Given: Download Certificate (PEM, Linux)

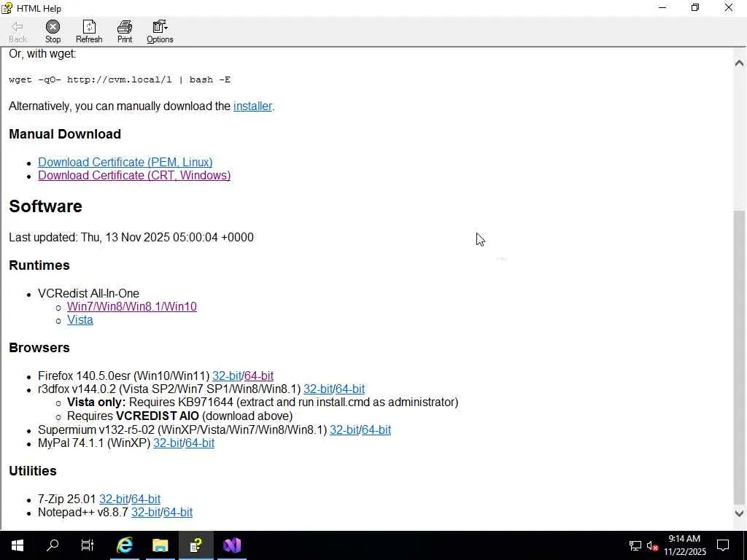Looking at the screenshot, I should coord(125,162).
